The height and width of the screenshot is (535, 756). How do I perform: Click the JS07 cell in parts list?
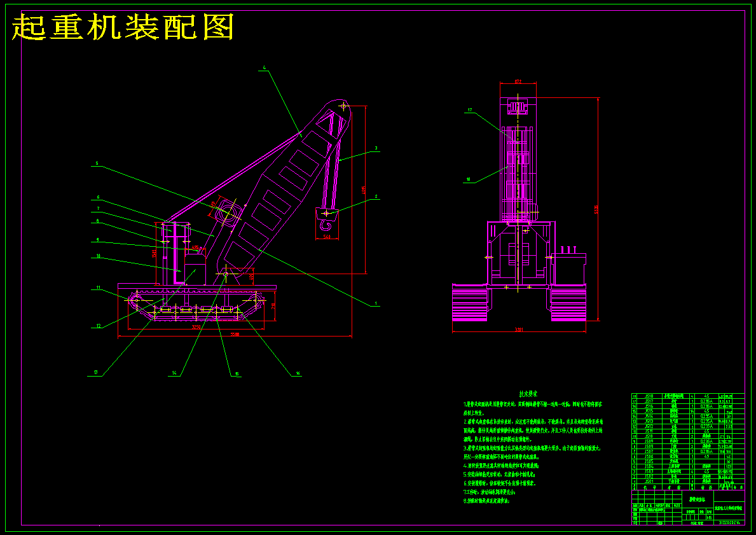[649, 451]
